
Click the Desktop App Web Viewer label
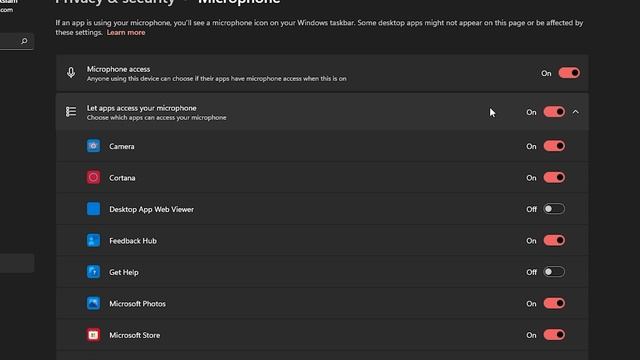click(151, 209)
